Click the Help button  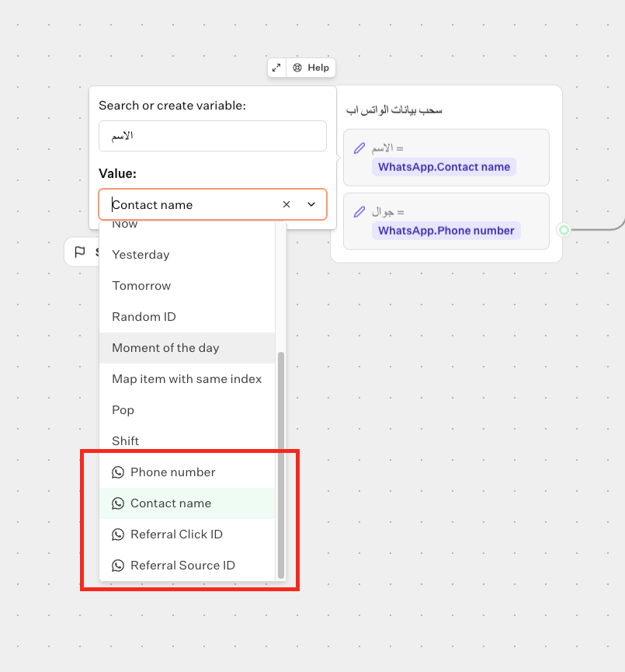tap(311, 68)
